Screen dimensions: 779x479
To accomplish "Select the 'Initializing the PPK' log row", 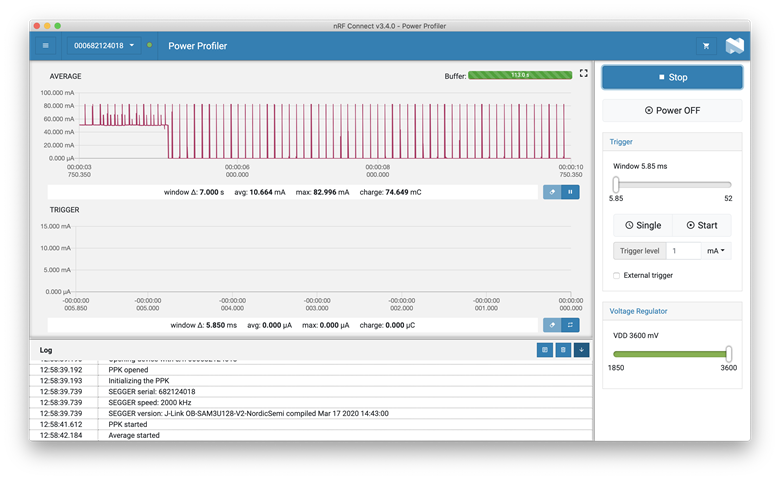I will [311, 381].
